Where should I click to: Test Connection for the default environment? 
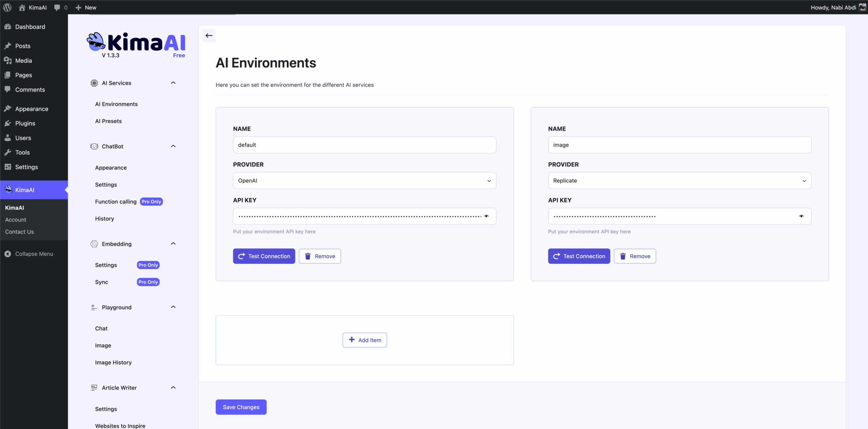[264, 256]
